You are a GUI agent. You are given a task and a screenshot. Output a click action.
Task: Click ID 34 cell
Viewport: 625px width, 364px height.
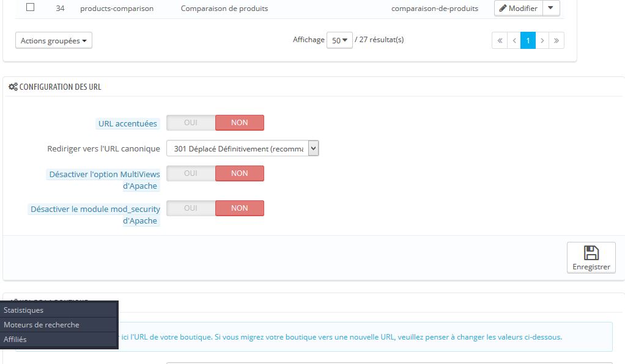click(60, 9)
